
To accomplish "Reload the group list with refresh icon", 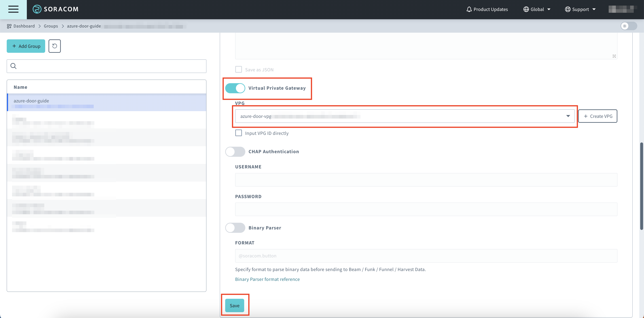I will 55,46.
